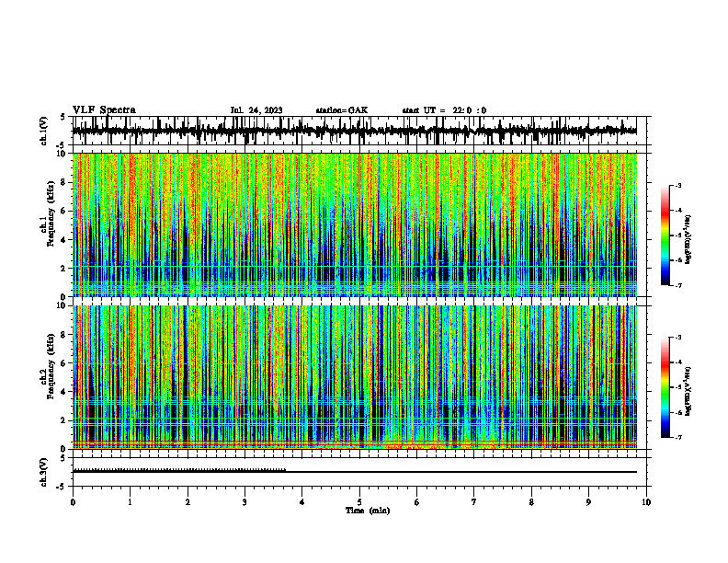Screen dimensions: 728x563
Task: Click the ch.1 spectrogram '8' kHz tick label
Action: pyautogui.click(x=63, y=182)
